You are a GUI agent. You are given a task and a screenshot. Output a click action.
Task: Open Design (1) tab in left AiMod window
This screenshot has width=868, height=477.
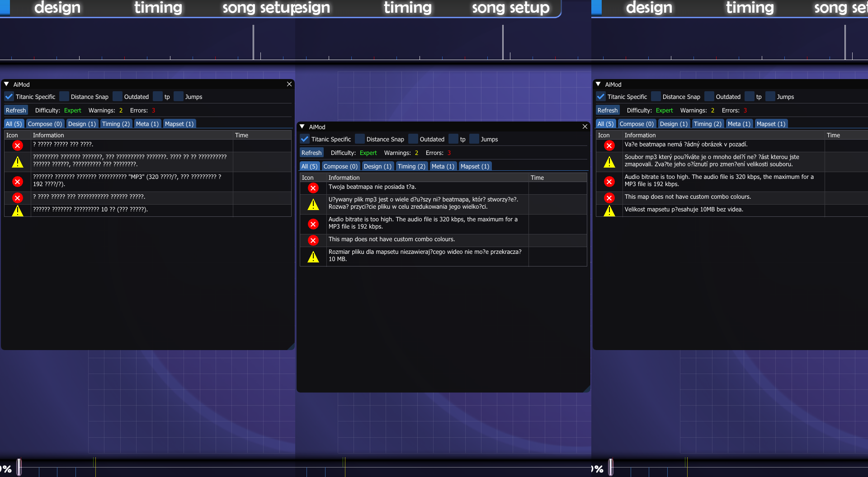point(82,124)
